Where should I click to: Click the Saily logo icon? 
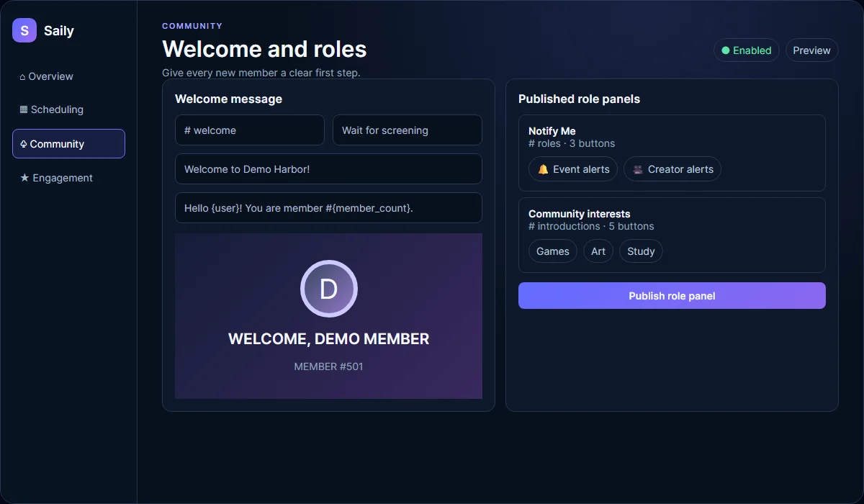coord(24,30)
